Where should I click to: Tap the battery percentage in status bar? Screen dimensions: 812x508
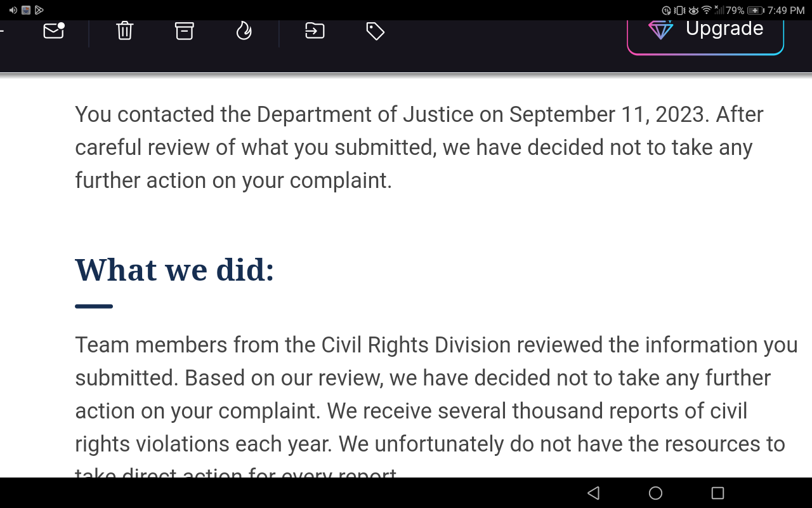(735, 10)
